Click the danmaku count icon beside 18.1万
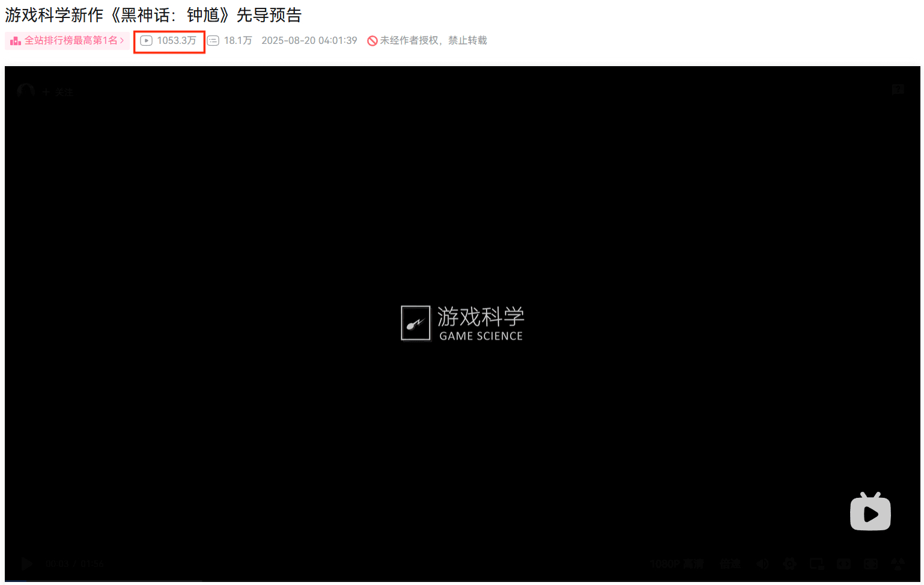 click(213, 41)
